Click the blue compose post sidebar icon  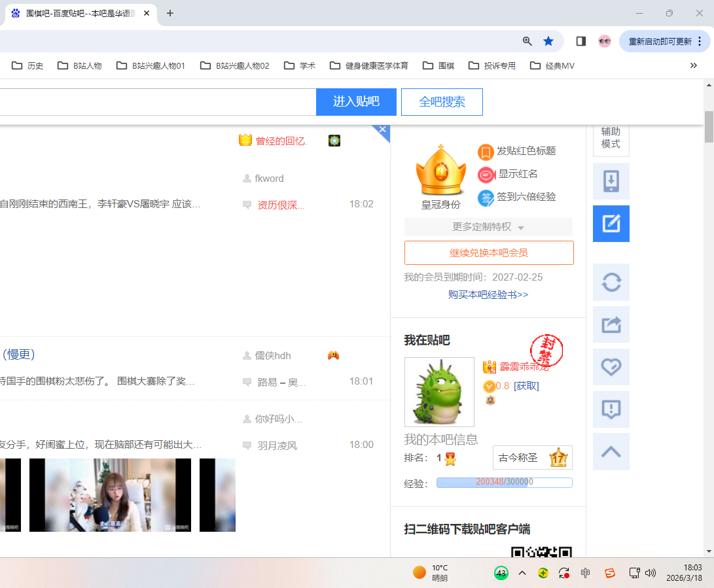coord(611,224)
